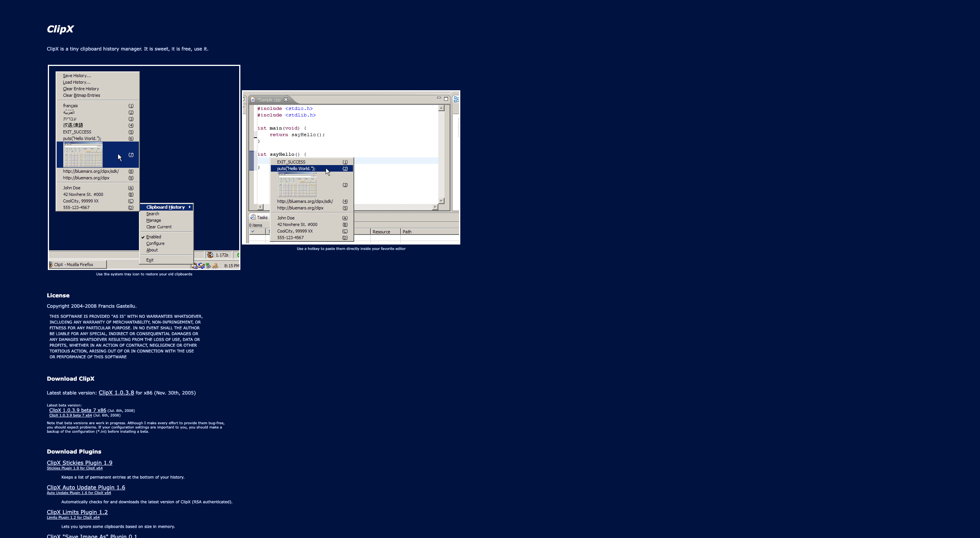The width and height of the screenshot is (980, 538).
Task: Open the ClipX 1.0.3.8 stable download link
Action: (116, 393)
